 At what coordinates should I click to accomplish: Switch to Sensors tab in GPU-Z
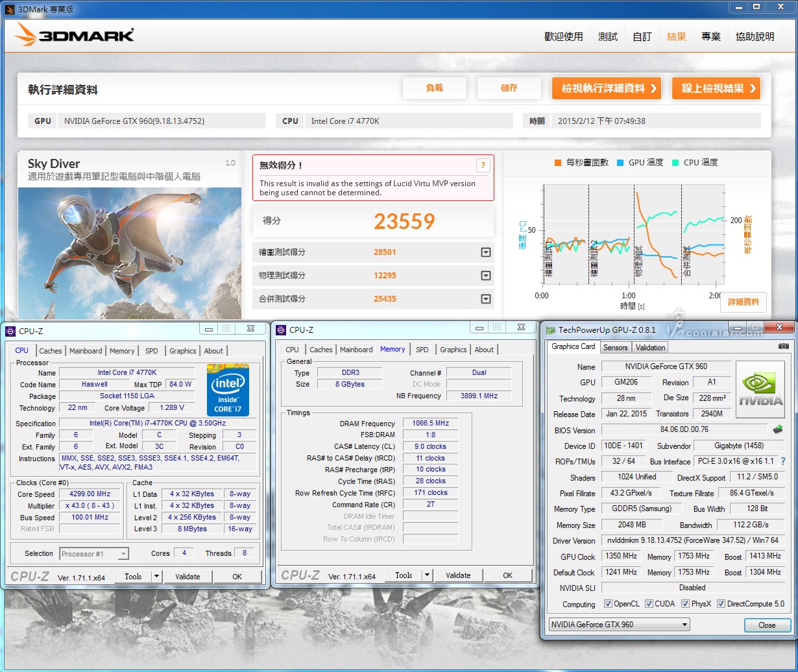tap(616, 348)
